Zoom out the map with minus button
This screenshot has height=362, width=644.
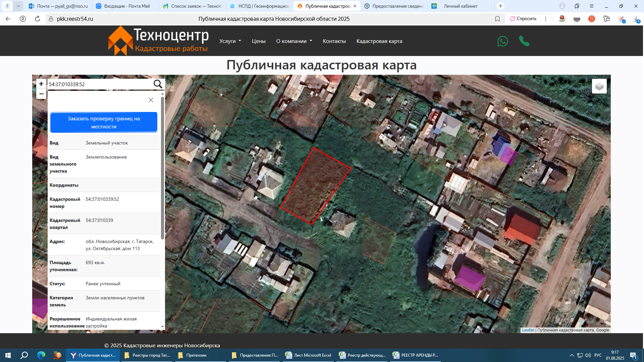(41, 94)
